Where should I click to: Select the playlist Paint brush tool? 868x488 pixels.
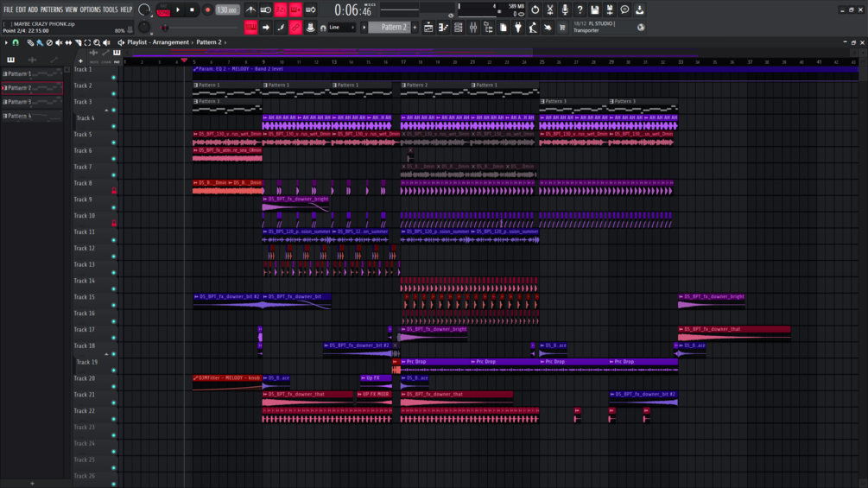pos(40,42)
